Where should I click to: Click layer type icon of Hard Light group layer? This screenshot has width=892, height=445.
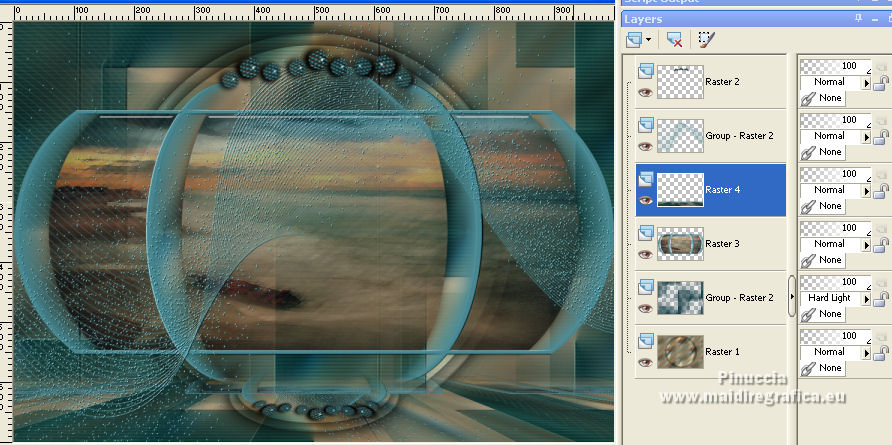point(646,287)
